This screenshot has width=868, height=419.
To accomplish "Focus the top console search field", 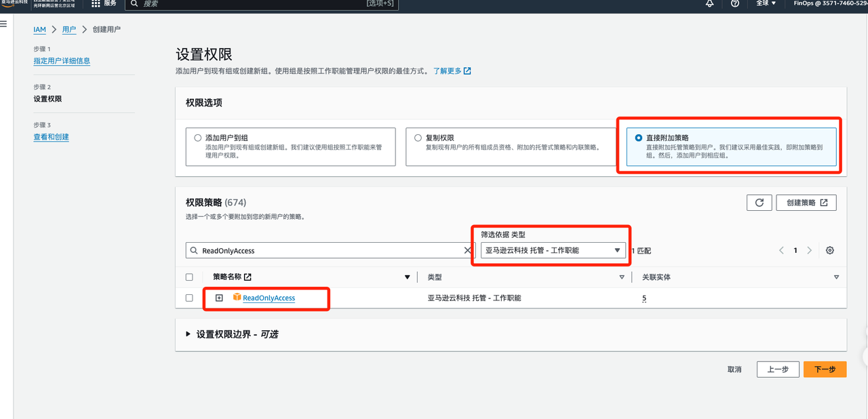I will tap(262, 3).
